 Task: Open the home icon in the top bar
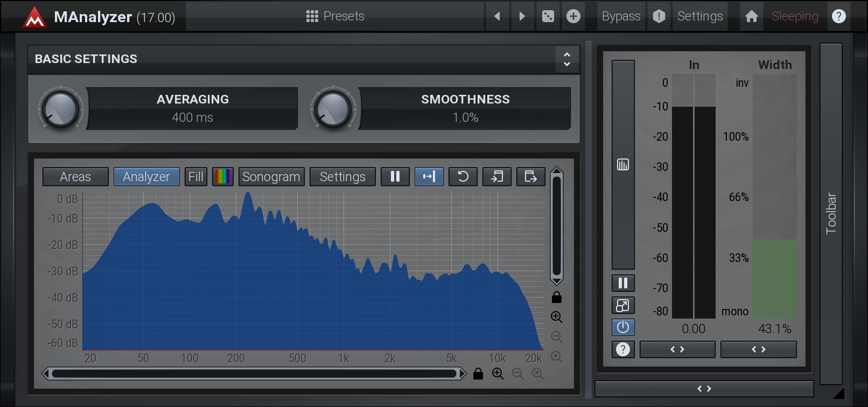[x=752, y=17]
